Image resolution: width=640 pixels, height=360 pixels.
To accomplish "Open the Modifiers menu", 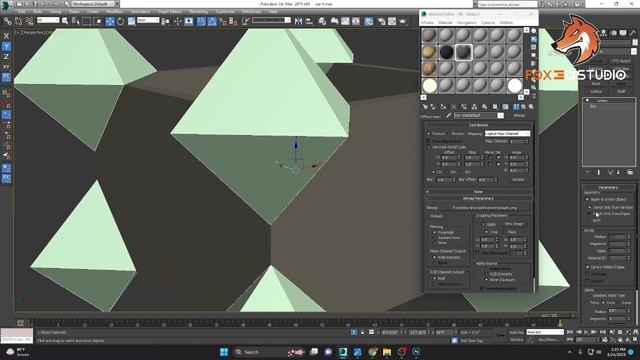I will (x=115, y=12).
